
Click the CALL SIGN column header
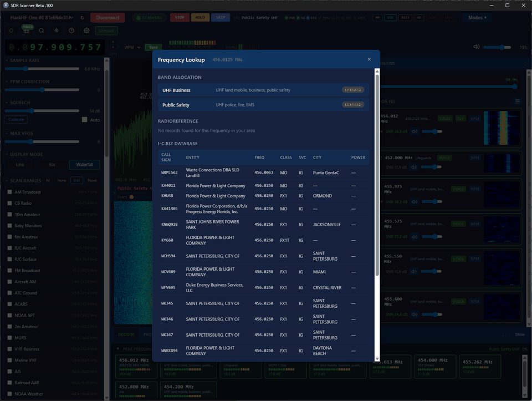(166, 157)
